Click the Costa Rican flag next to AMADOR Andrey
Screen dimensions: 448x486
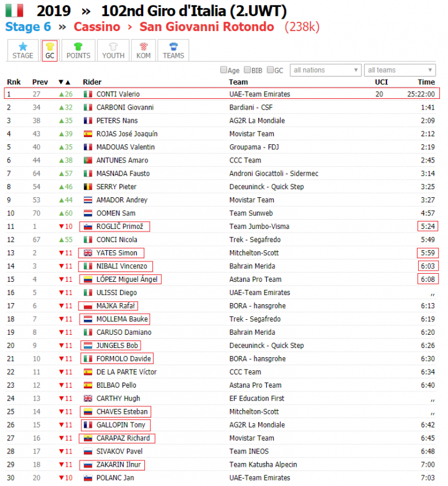pos(88,200)
